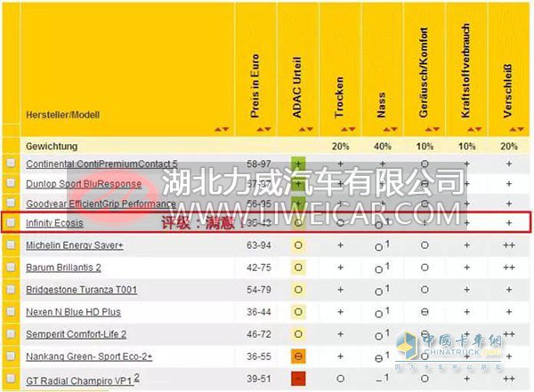Open Continental ContiPremiumContact 5 link
The image size is (534, 392).
pos(101,164)
